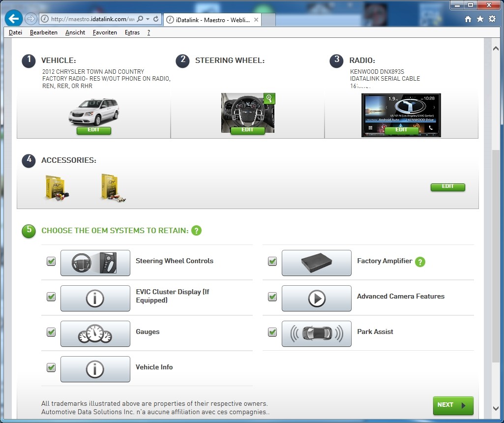This screenshot has height=423, width=504.
Task: Open the address bar dropdown arrow
Action: click(148, 19)
